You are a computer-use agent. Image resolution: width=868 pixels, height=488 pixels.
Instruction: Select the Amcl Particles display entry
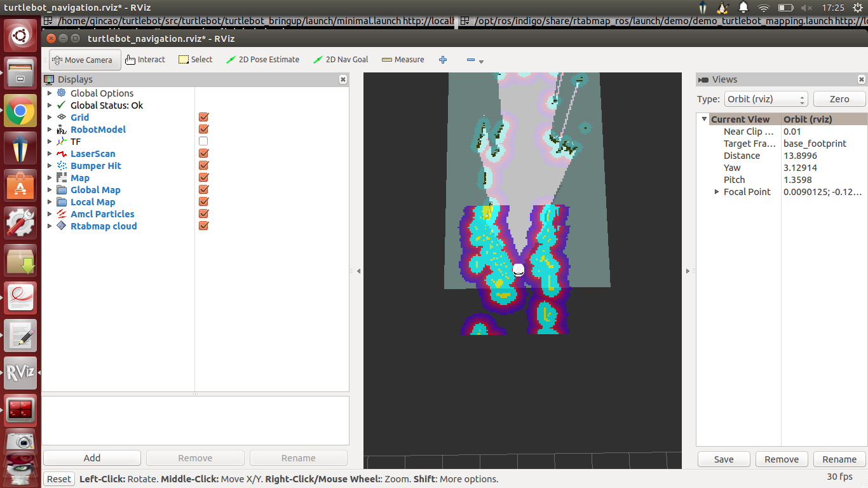coord(102,214)
